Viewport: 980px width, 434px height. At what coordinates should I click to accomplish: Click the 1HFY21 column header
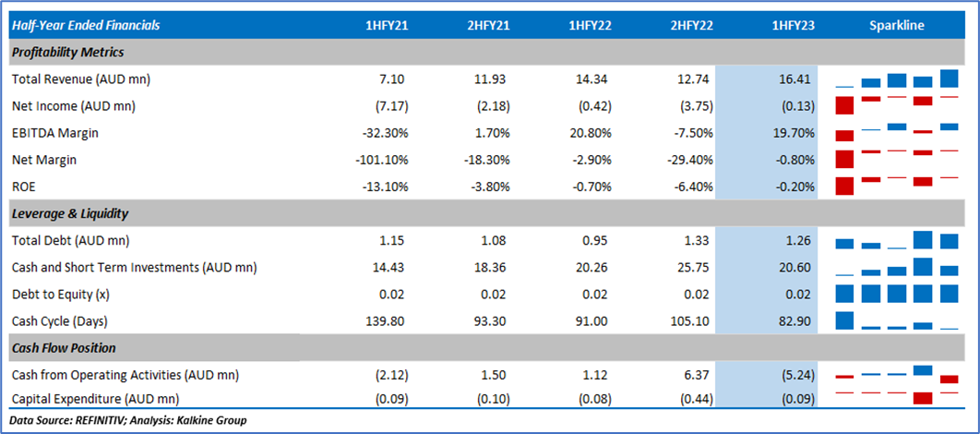(x=387, y=25)
